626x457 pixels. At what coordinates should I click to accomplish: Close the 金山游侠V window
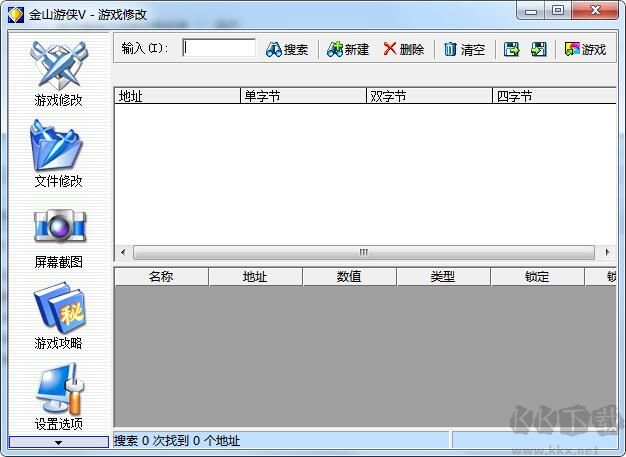coord(595,10)
